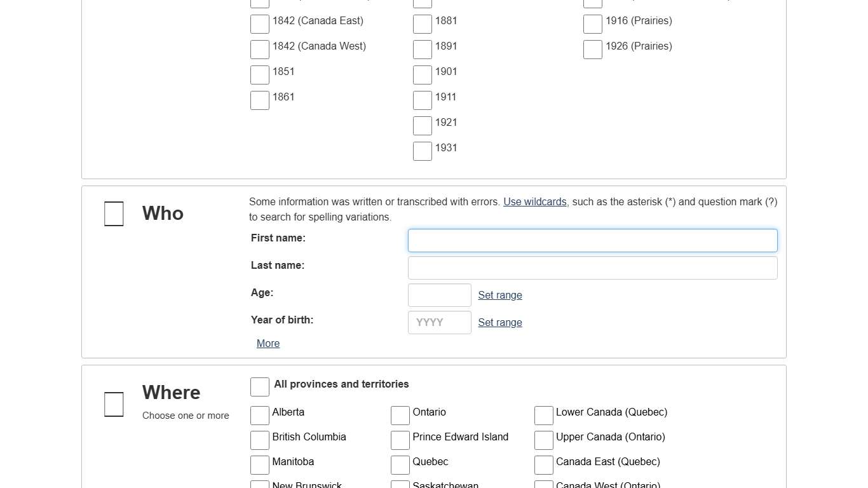Select the 1931 census checkbox
Viewport: 868px width, 488px height.
point(422,151)
